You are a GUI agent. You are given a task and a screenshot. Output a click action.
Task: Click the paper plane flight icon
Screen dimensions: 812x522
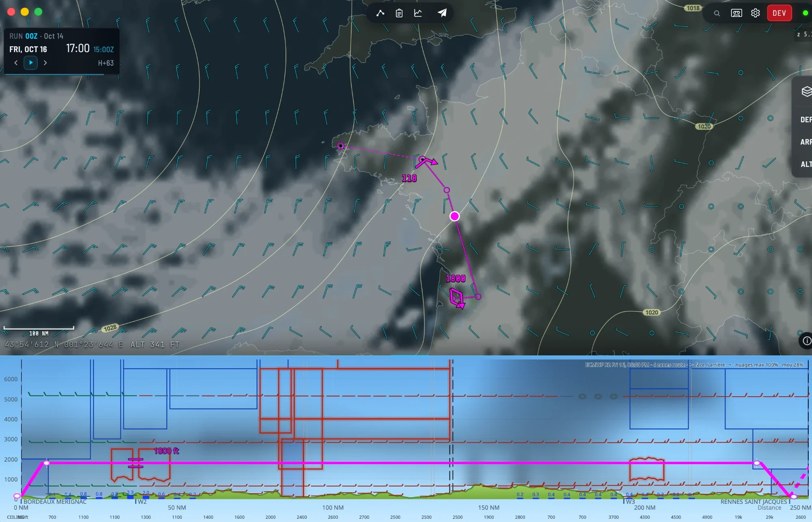442,13
